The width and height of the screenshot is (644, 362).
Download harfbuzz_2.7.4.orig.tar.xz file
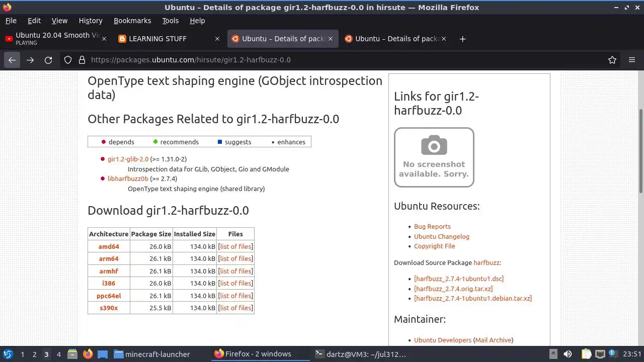point(453,289)
